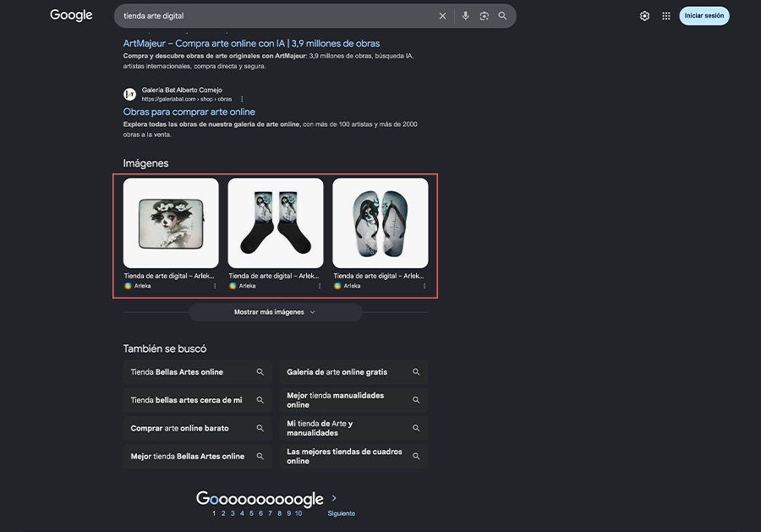Click Arleka source icon under flip-flops image
Image resolution: width=761 pixels, height=532 pixels.
(337, 286)
